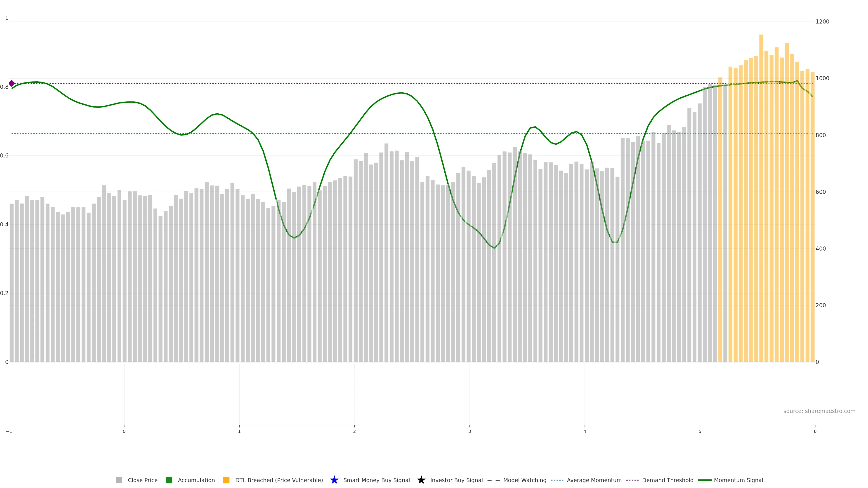
Task: Click x-axis tick label 0
Action: pos(124,432)
